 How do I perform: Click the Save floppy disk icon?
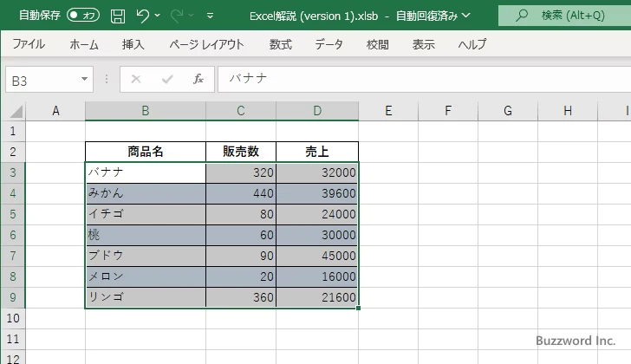[x=118, y=16]
